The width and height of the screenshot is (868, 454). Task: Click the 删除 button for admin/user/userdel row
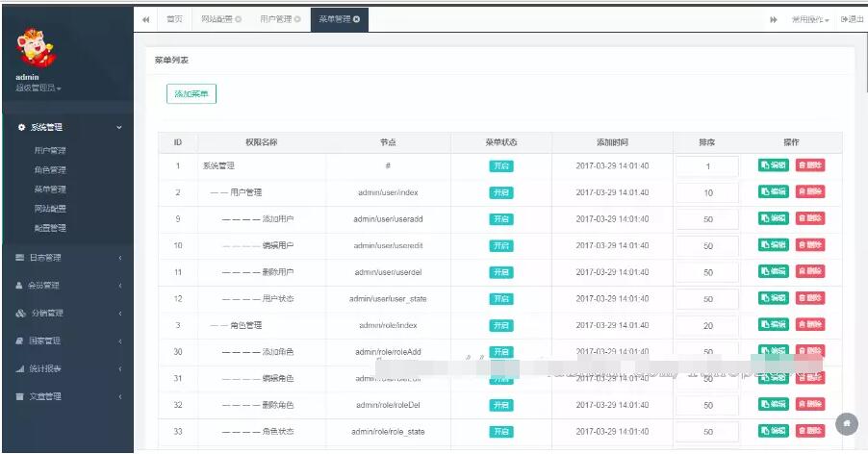coord(810,271)
